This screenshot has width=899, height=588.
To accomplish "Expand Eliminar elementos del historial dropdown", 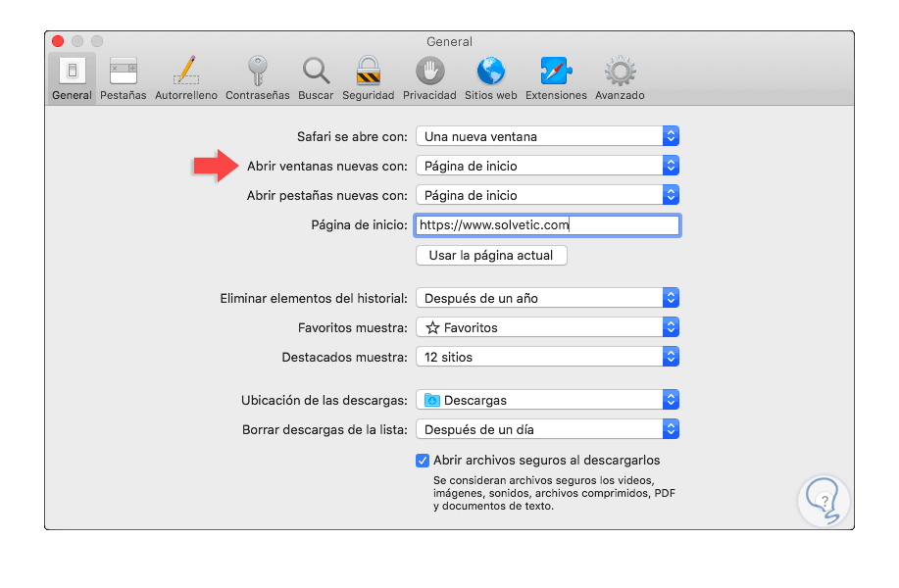I will (548, 298).
